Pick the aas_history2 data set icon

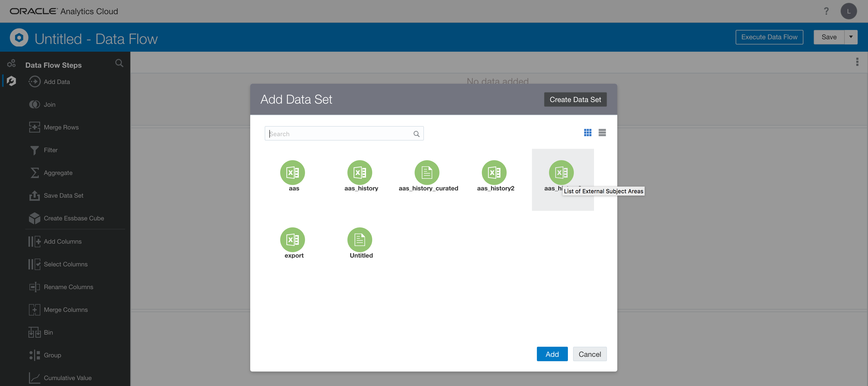tap(494, 172)
